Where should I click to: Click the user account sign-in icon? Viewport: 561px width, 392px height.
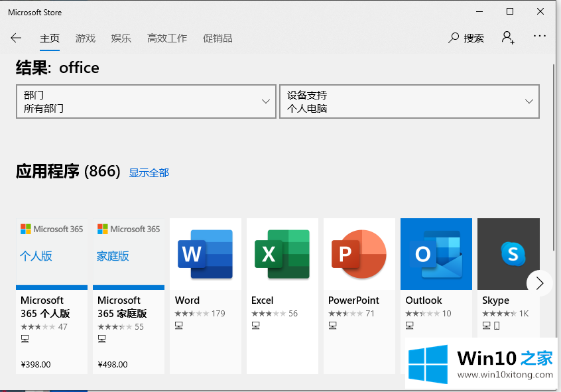(x=508, y=37)
